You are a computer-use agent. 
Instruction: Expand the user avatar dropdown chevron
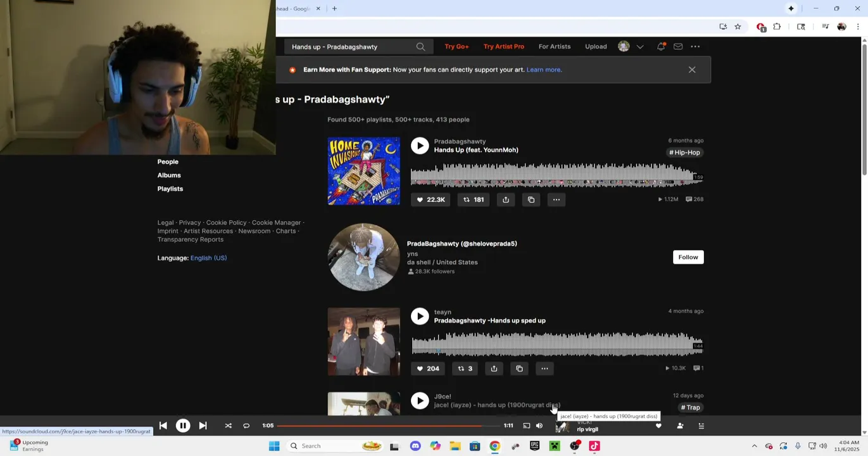point(640,47)
